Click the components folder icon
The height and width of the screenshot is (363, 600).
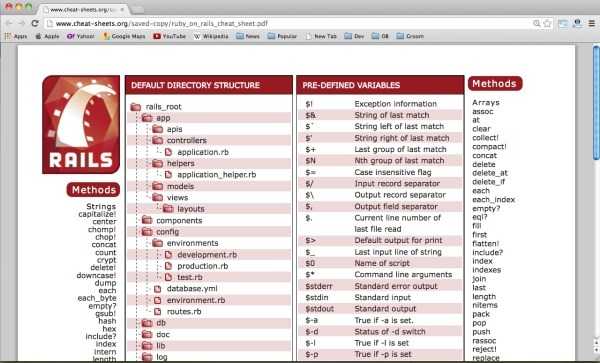click(x=147, y=220)
